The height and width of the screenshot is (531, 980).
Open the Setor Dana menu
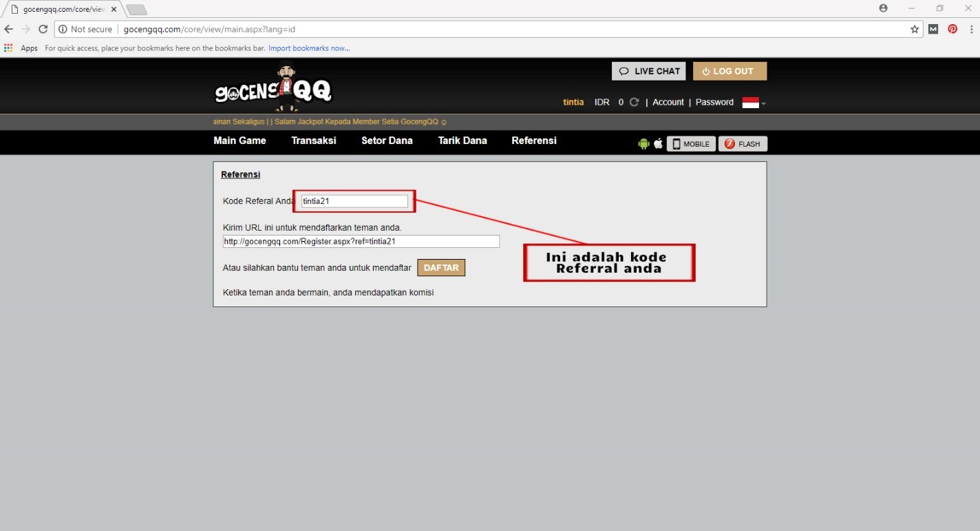click(387, 140)
